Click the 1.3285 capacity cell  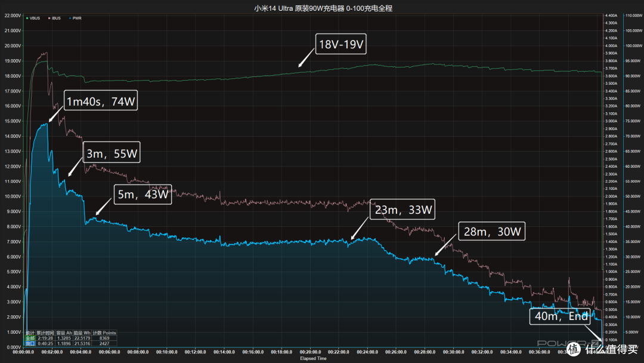(x=64, y=338)
